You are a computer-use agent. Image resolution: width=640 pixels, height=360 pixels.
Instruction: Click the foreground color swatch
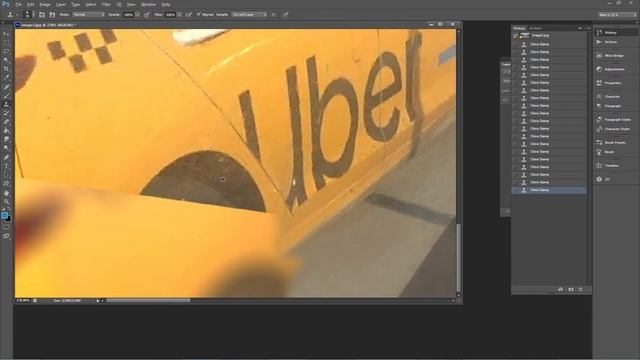[4, 215]
